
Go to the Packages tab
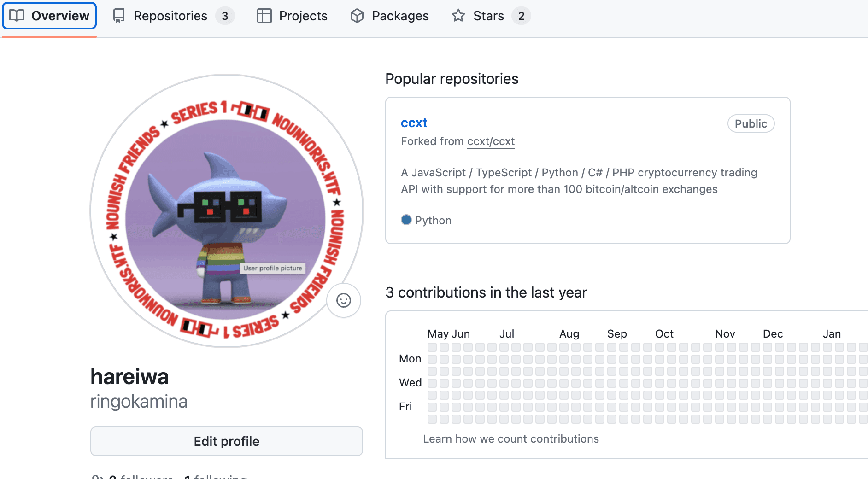(x=389, y=16)
